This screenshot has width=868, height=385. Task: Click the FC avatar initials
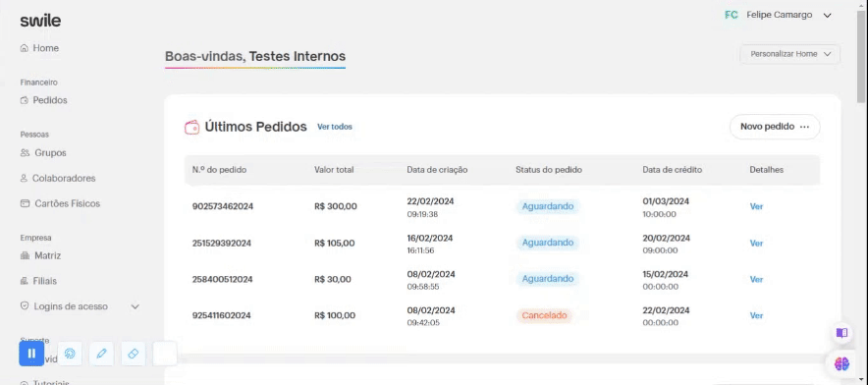pyautogui.click(x=732, y=15)
